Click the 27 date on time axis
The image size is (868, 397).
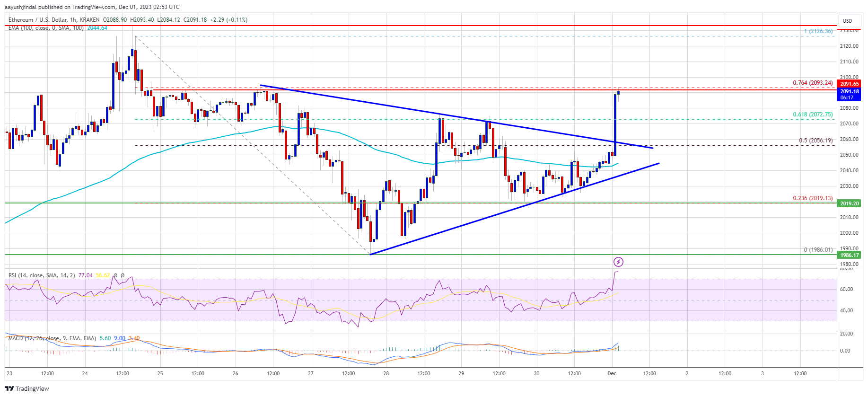[311, 373]
